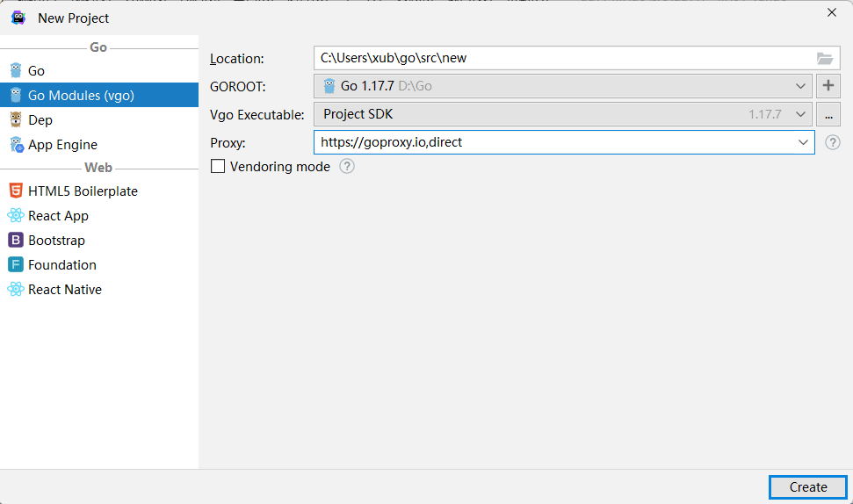Select the Bootstrap template icon
Image resolution: width=853 pixels, height=504 pixels.
pyautogui.click(x=15, y=240)
